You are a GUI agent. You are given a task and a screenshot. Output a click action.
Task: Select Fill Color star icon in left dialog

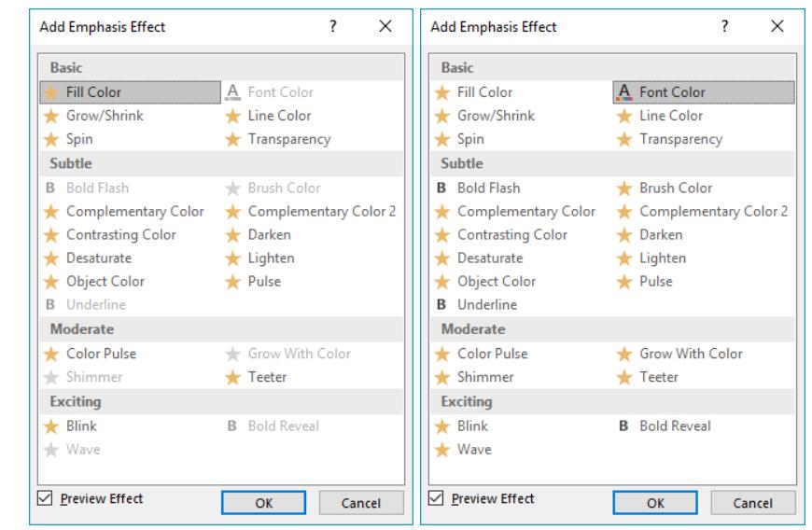click(x=50, y=92)
